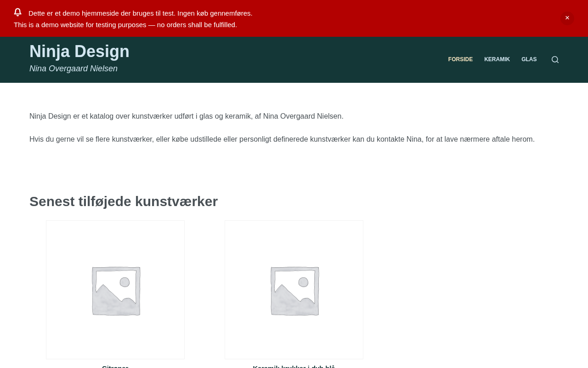Click the notification bell icon in banner
588x368 pixels.
18,12
